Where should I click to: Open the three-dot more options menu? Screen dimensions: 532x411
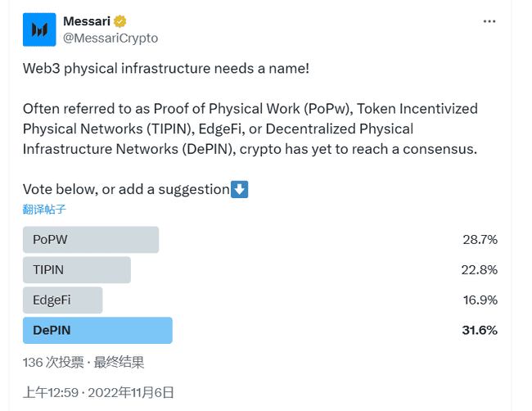coord(489,21)
